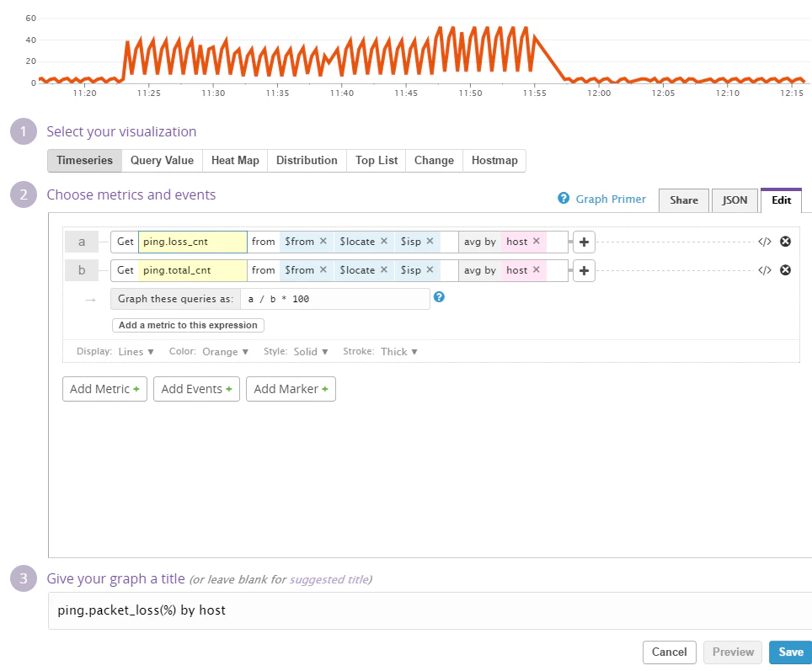
Task: Click avg by aggregator in query a
Action: click(x=479, y=242)
